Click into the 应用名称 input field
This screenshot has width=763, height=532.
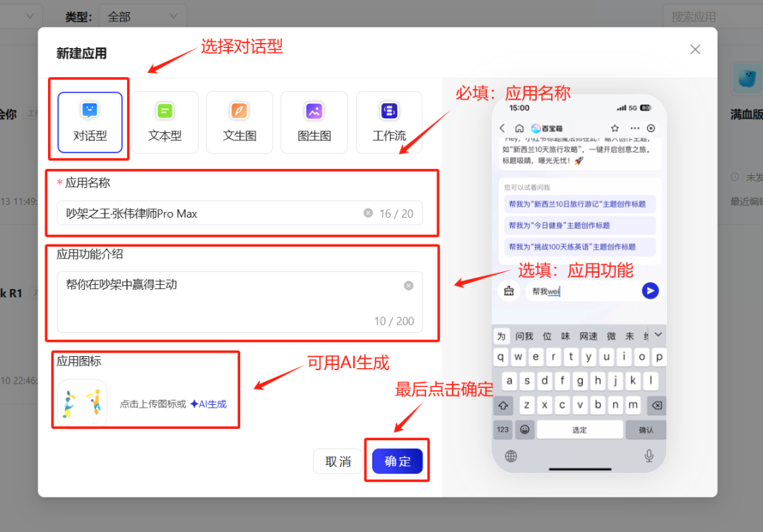(212, 213)
